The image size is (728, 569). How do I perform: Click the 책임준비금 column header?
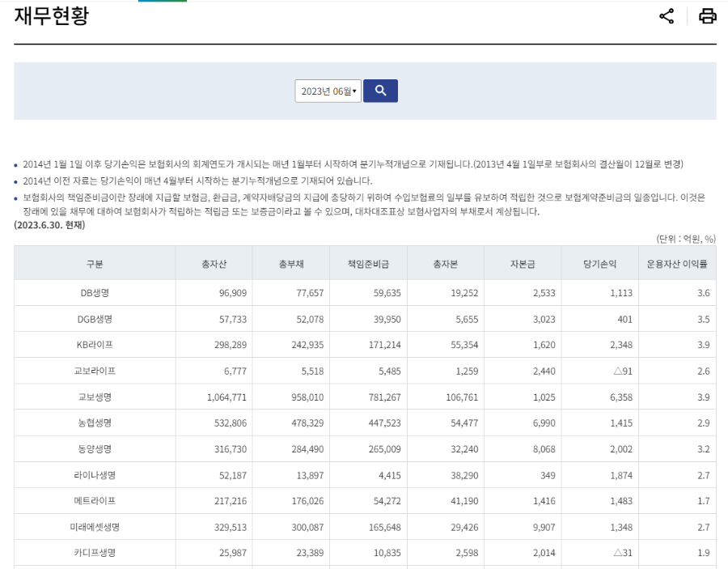click(x=368, y=264)
